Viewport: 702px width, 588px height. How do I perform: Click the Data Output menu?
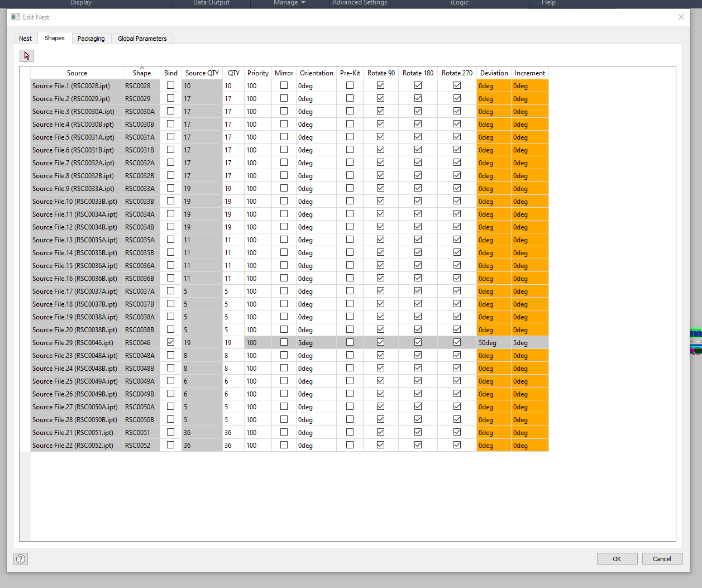tap(212, 4)
